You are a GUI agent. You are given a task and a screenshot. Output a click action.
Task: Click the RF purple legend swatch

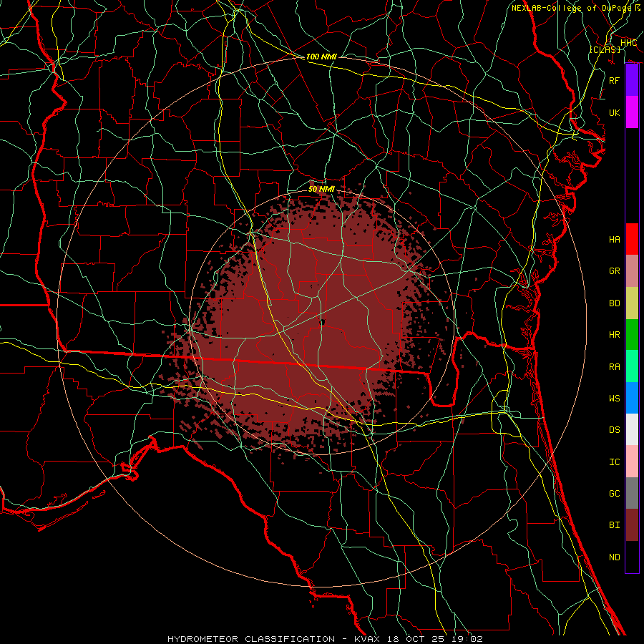[x=632, y=80]
